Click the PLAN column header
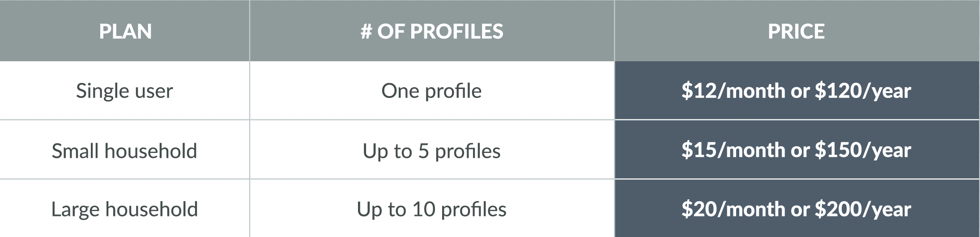This screenshot has height=237, width=980. click(x=124, y=30)
